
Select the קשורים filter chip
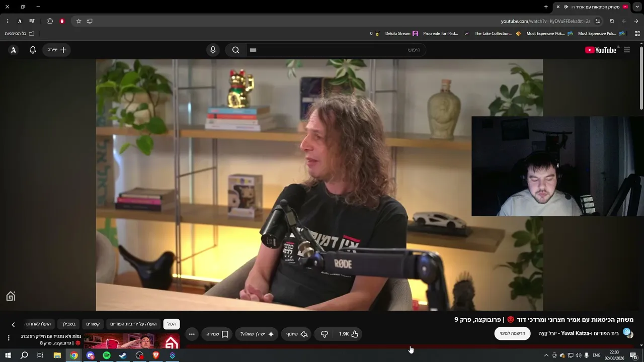click(x=93, y=324)
